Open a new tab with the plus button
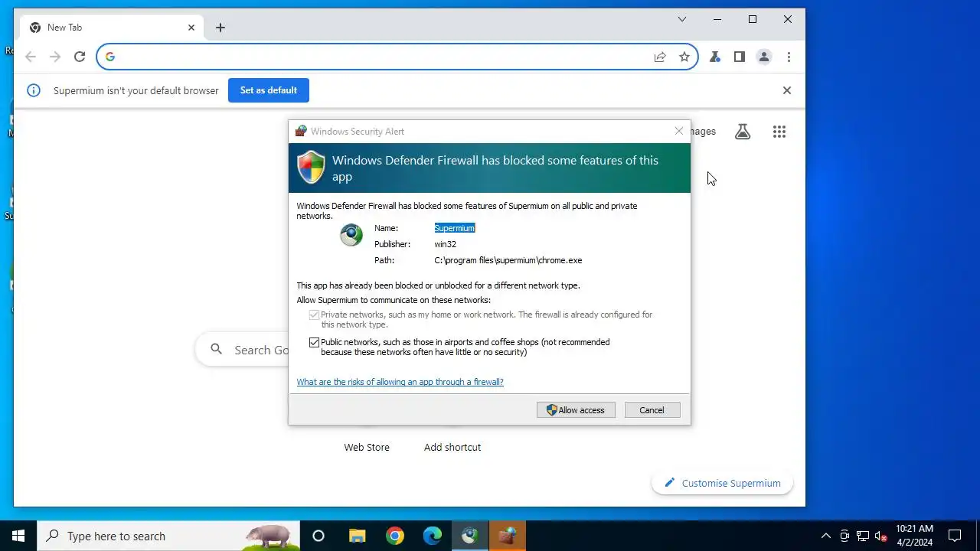Viewport: 980px width, 551px height. click(220, 28)
